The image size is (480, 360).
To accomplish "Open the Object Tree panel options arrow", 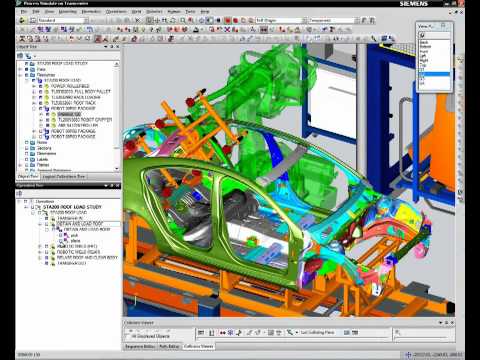I will click(x=106, y=47).
